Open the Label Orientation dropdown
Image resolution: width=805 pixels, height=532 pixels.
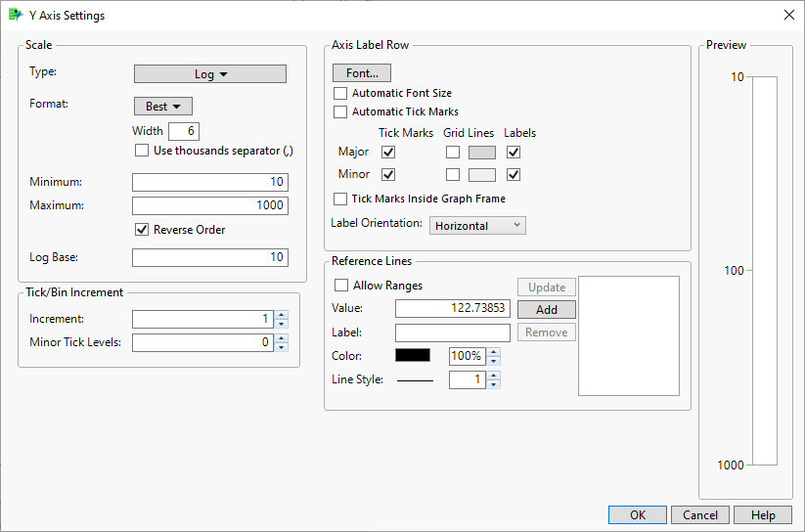click(x=477, y=226)
